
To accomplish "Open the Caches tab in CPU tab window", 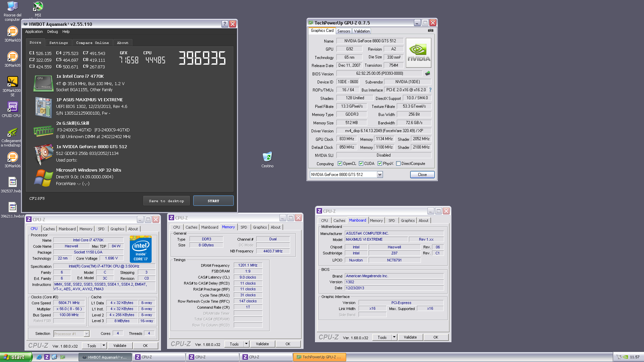I will [49, 229].
